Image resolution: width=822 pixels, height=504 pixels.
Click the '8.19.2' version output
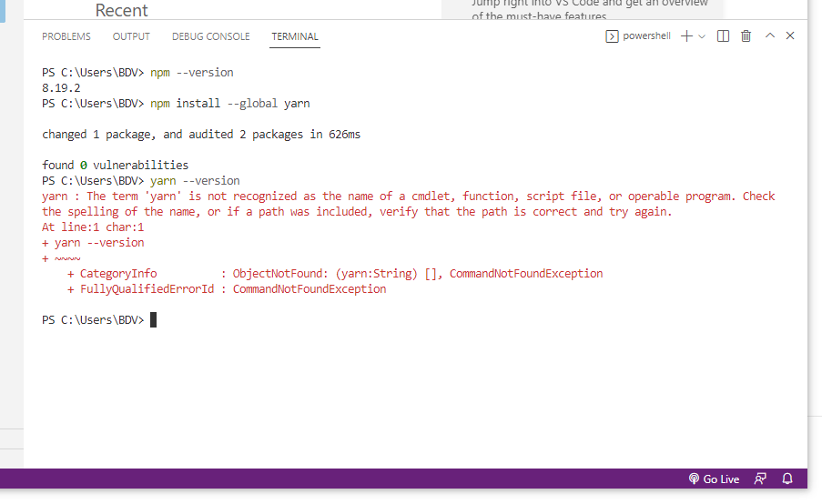(x=61, y=88)
